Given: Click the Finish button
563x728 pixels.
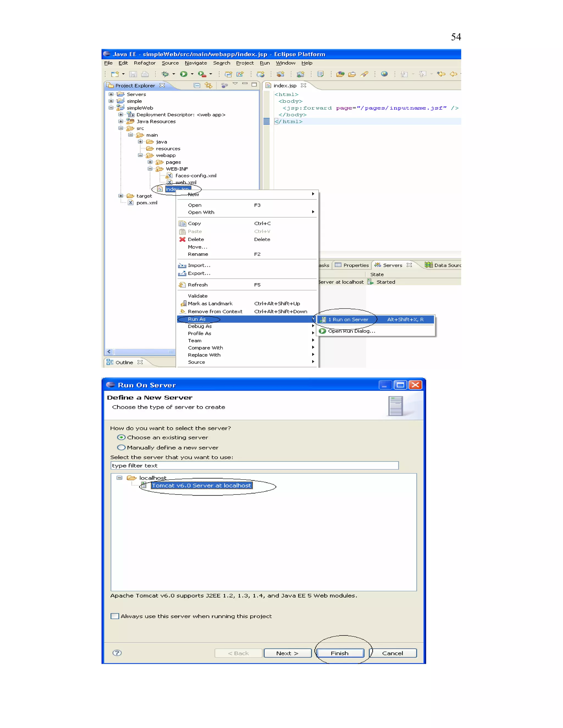Looking at the screenshot, I should pos(340,653).
